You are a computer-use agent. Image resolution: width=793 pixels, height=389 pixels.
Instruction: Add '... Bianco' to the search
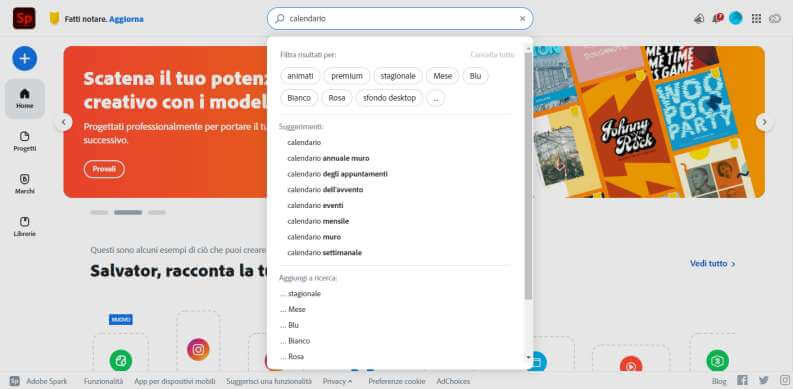click(x=295, y=340)
